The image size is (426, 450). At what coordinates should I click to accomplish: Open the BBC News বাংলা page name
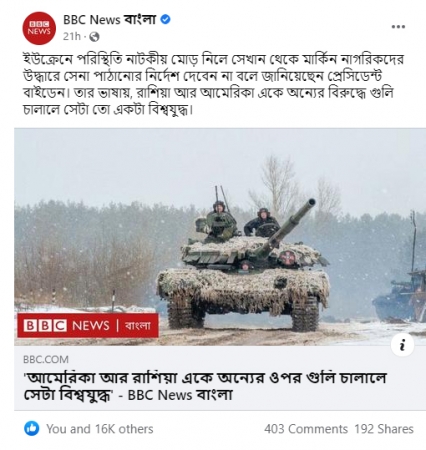coord(110,20)
